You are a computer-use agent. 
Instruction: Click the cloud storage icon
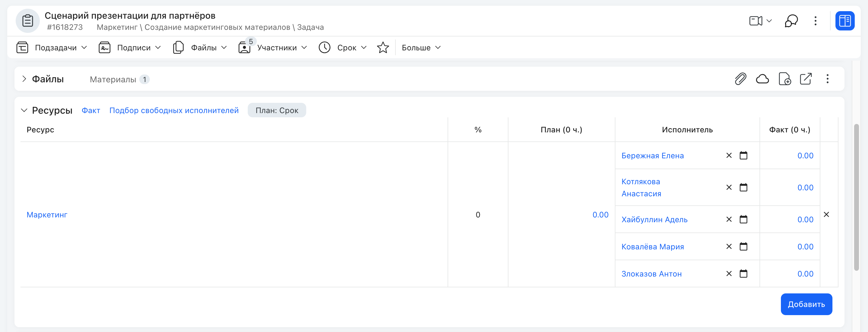[x=763, y=79]
